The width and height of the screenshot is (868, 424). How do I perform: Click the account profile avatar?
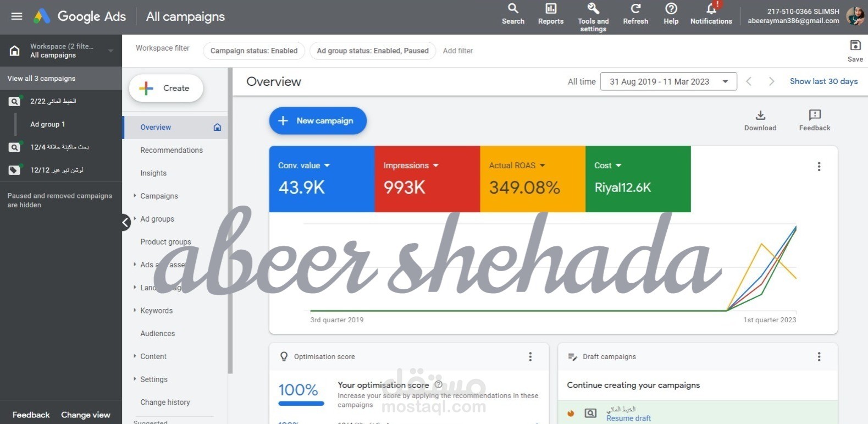855,16
